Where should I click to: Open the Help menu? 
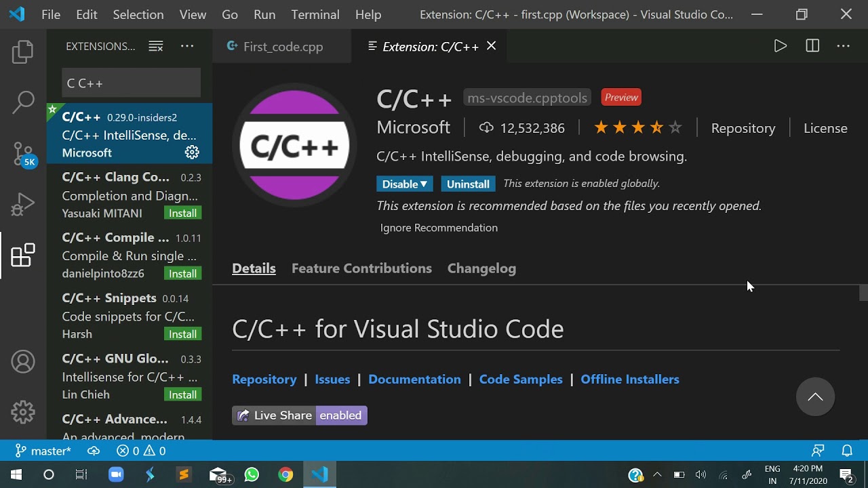[368, 14]
